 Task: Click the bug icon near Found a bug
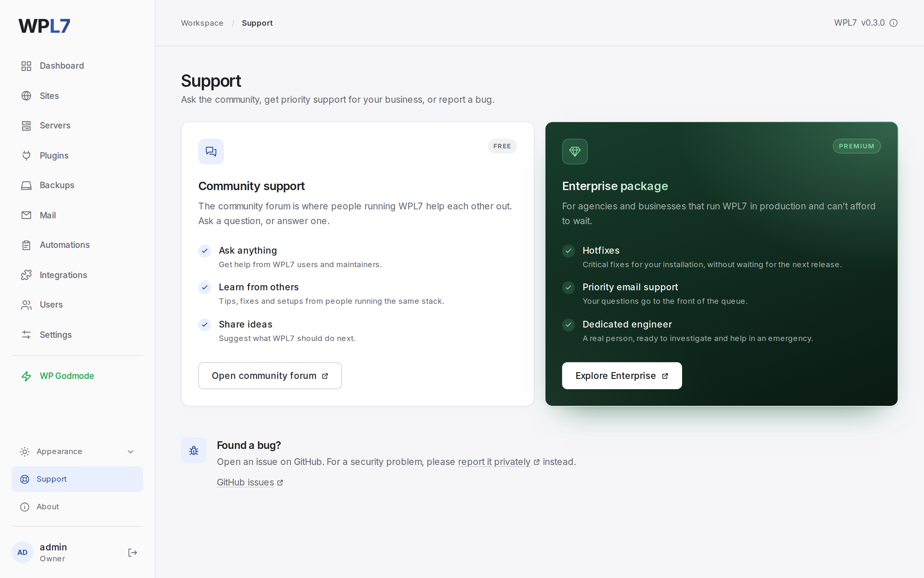click(193, 450)
